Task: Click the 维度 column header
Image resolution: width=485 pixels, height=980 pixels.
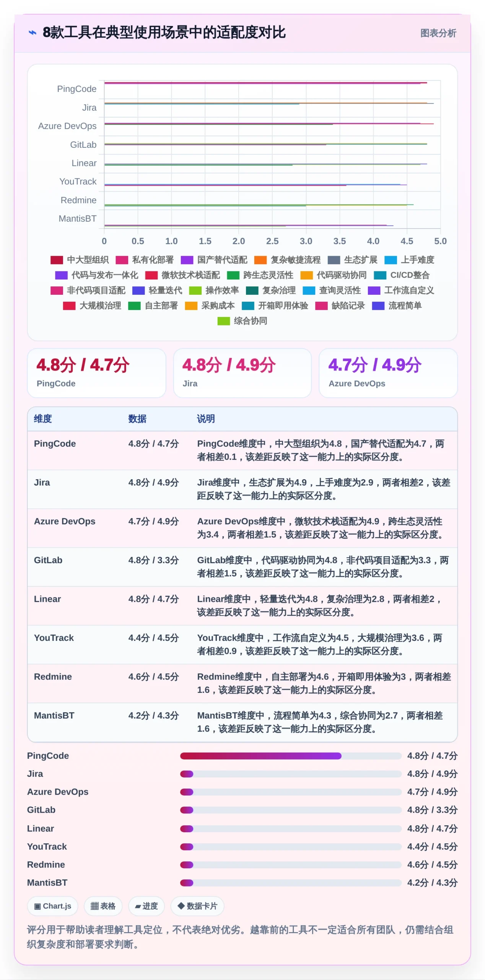Action: coord(43,419)
